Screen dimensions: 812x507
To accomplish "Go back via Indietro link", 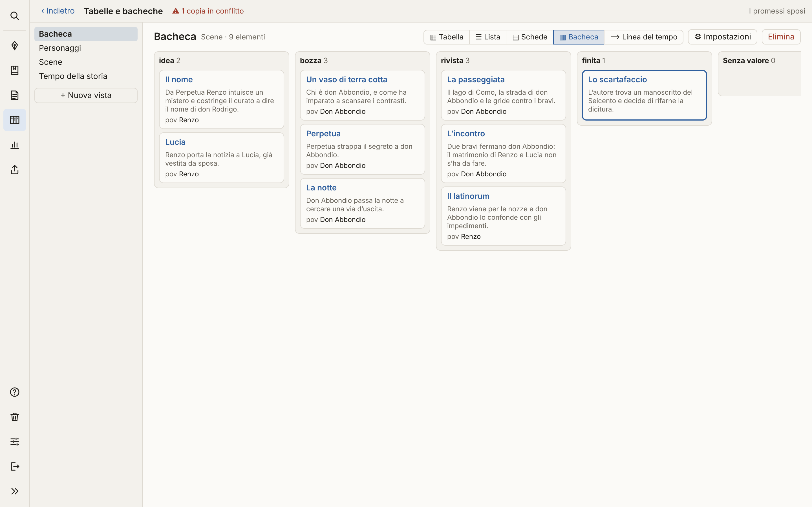I will click(x=58, y=11).
